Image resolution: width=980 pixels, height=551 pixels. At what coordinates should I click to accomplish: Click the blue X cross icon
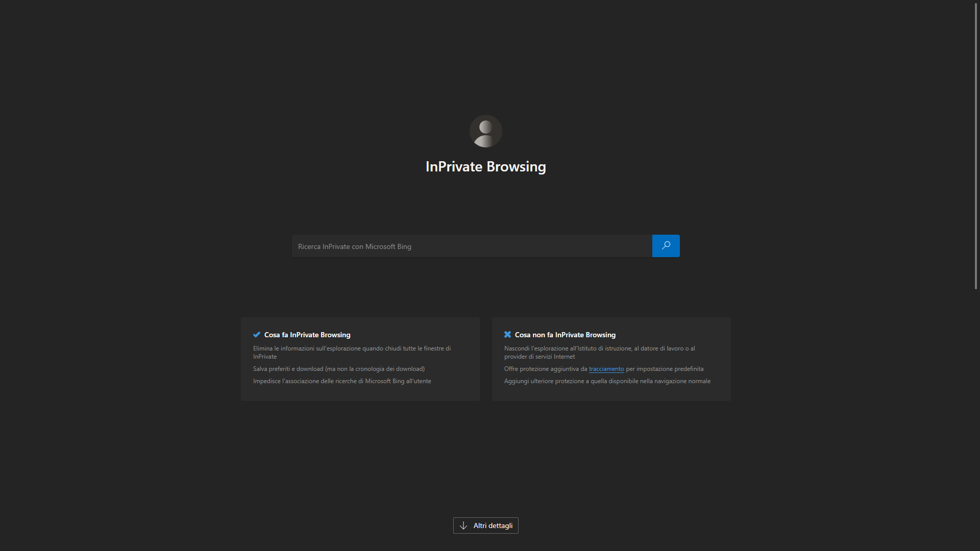click(507, 335)
